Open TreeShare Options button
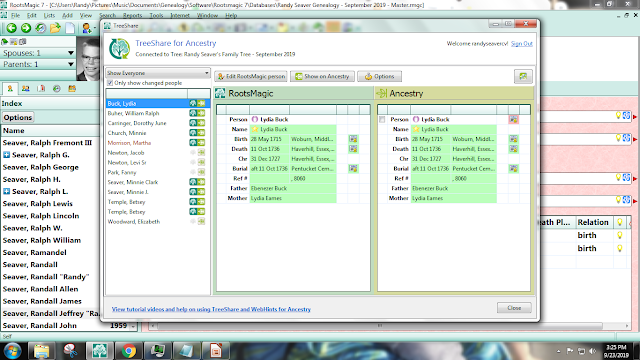 (379, 76)
